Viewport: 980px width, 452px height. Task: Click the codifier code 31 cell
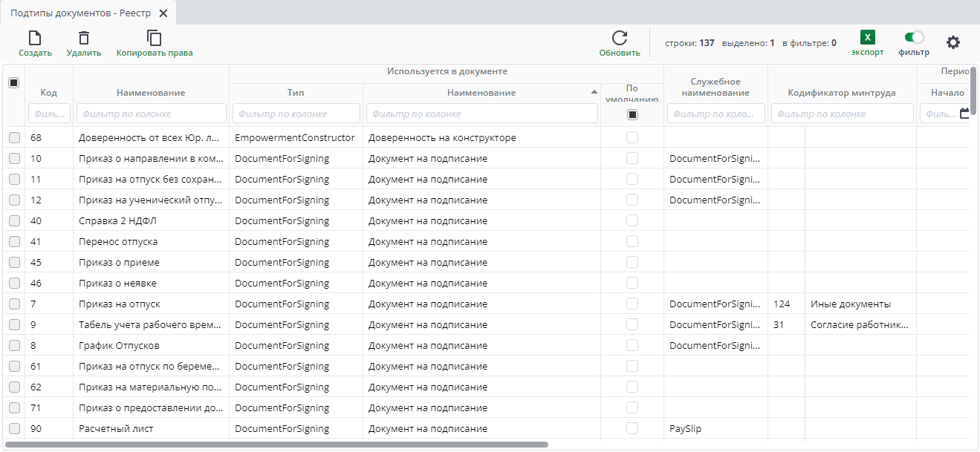click(786, 324)
